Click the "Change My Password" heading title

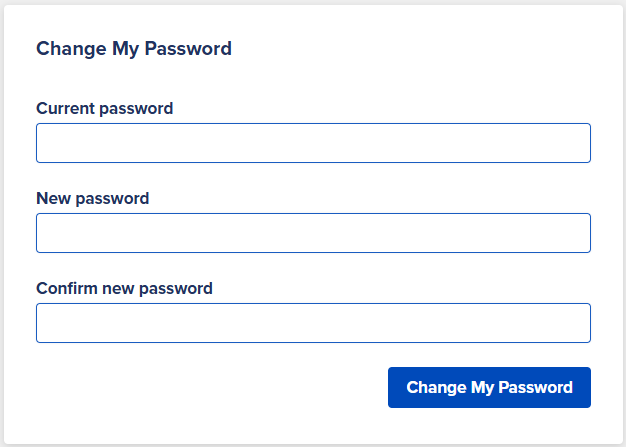[134, 49]
